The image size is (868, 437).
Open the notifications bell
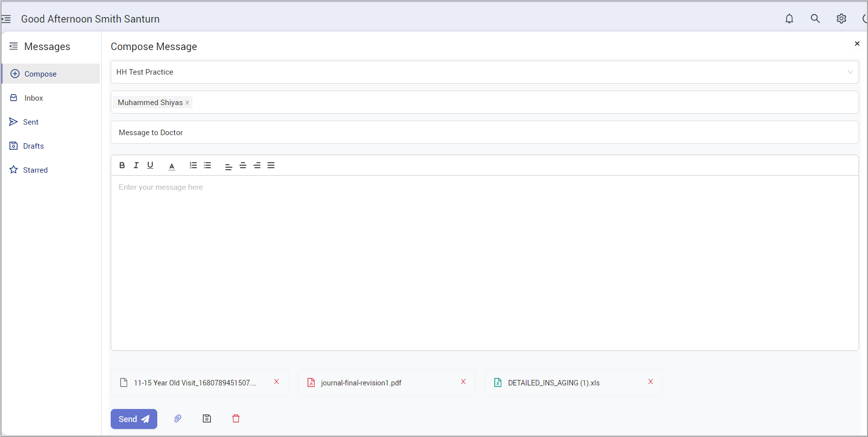coord(789,19)
